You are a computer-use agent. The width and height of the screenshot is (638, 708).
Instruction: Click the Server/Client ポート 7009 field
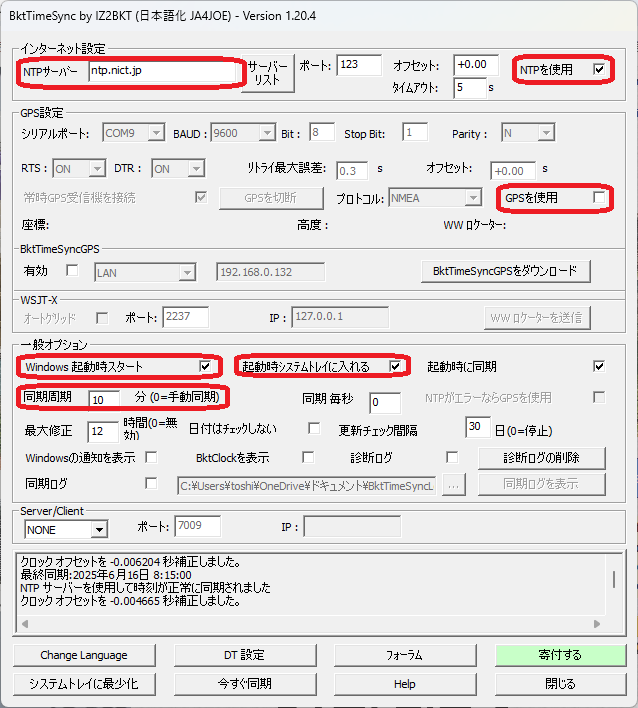click(x=198, y=526)
